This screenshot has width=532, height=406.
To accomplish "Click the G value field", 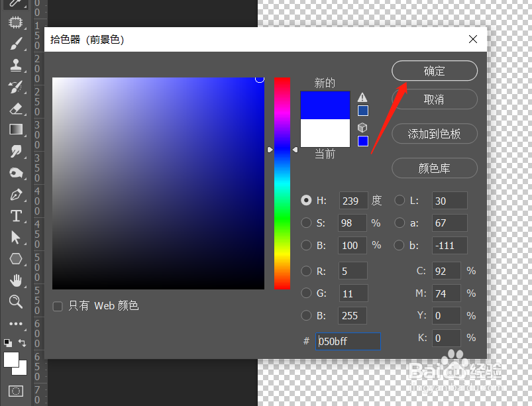I will click(x=354, y=293).
